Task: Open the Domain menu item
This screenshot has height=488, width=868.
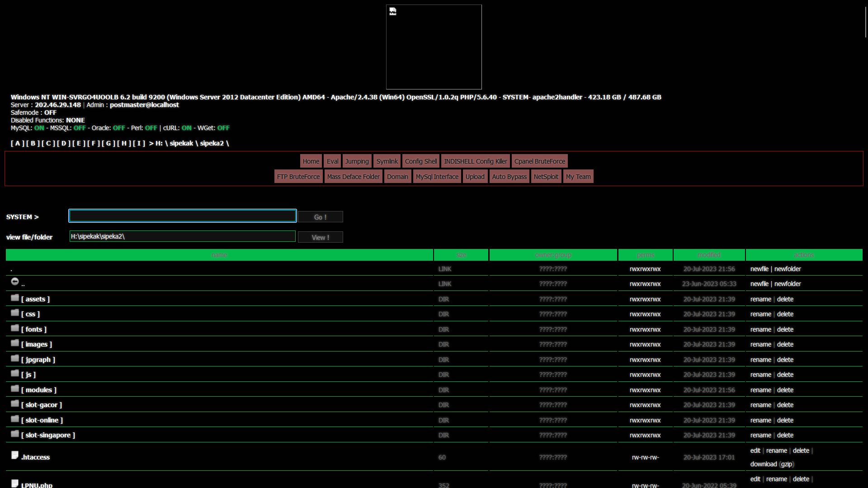Action: coord(398,177)
